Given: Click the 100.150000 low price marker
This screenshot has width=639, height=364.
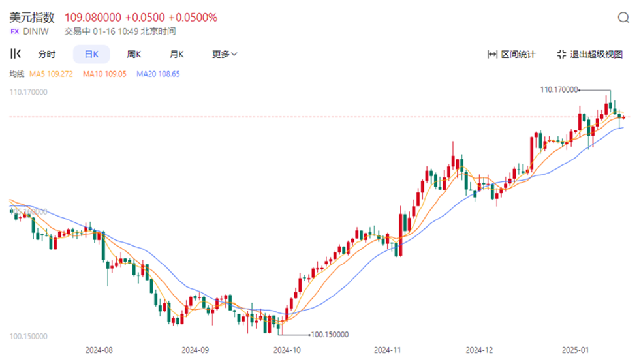Looking at the screenshot, I should pyautogui.click(x=330, y=335).
